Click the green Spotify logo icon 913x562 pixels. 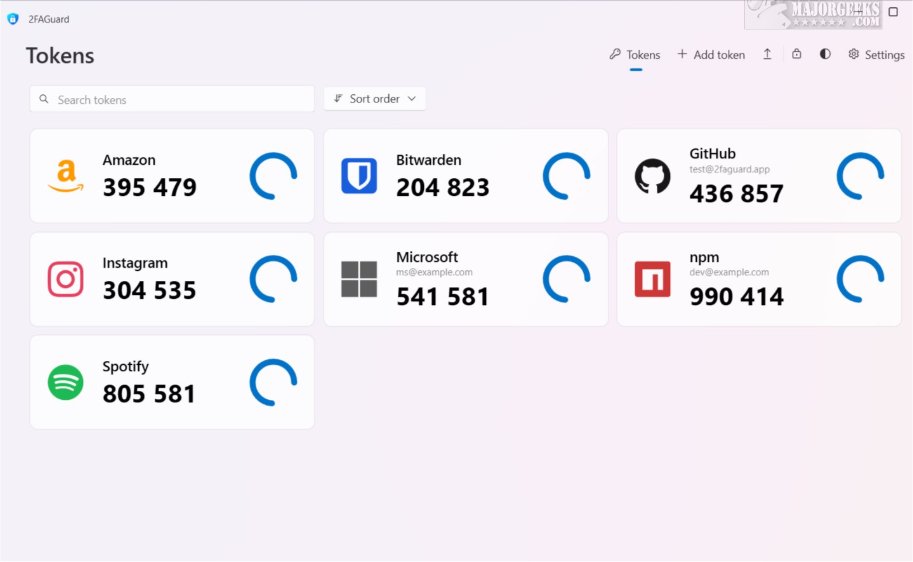(65, 383)
